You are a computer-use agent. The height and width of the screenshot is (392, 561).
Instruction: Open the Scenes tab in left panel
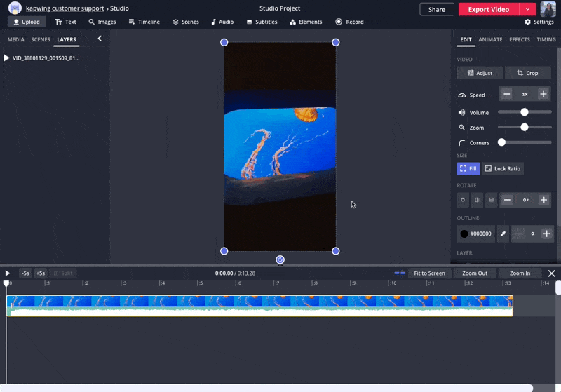point(41,39)
